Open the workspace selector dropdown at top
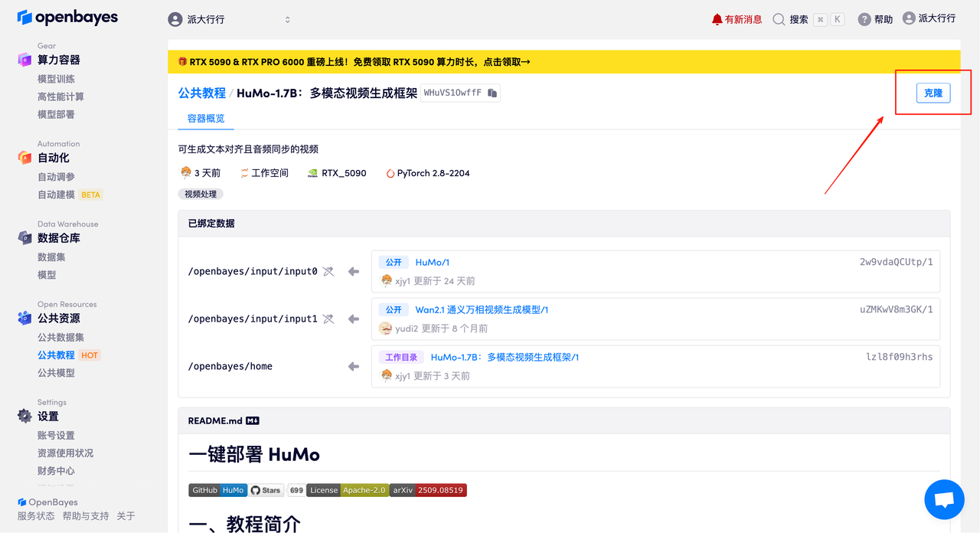The height and width of the screenshot is (533, 980). (x=287, y=18)
